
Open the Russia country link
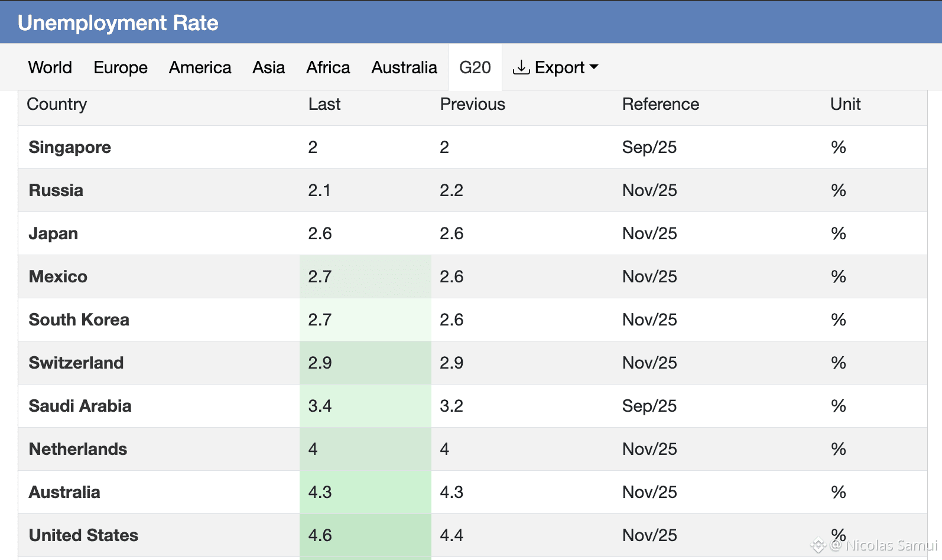click(x=56, y=190)
